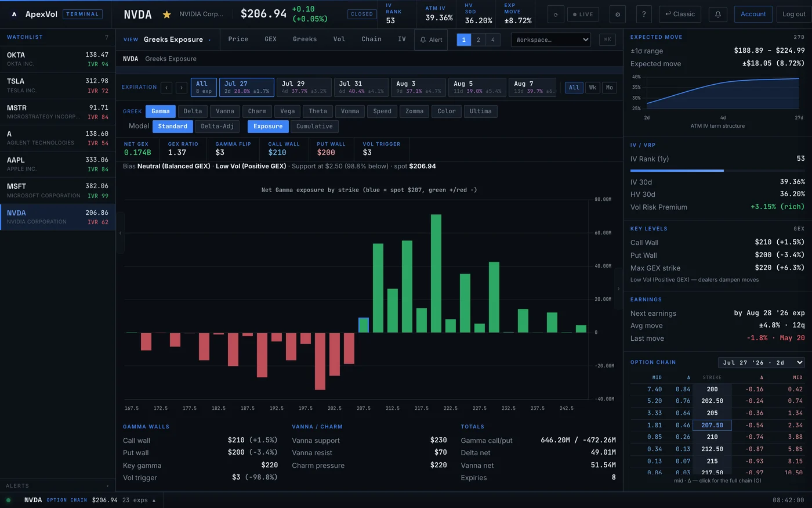Go to previous expiration with left arrow
The height and width of the screenshot is (508, 812).
click(x=166, y=88)
